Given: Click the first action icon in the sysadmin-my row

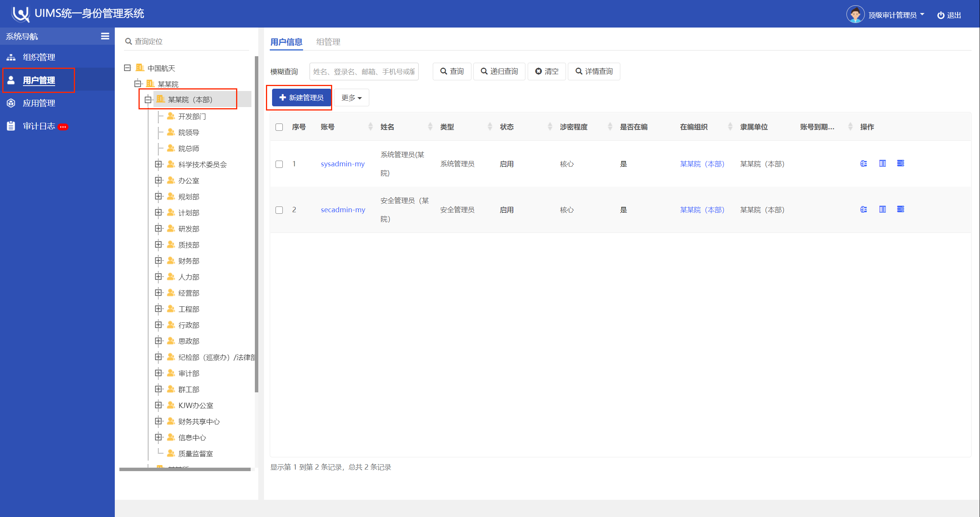Looking at the screenshot, I should (x=863, y=164).
